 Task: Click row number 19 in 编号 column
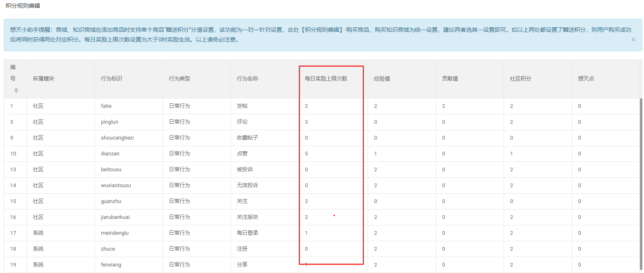point(13,265)
